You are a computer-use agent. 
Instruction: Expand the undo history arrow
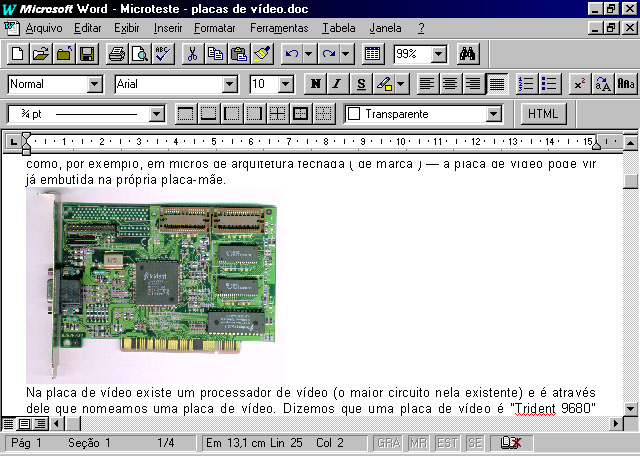point(309,54)
